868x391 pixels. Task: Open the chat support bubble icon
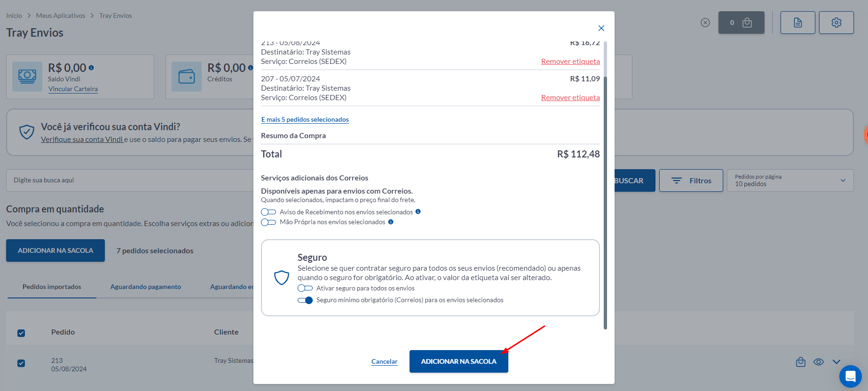[x=850, y=376]
